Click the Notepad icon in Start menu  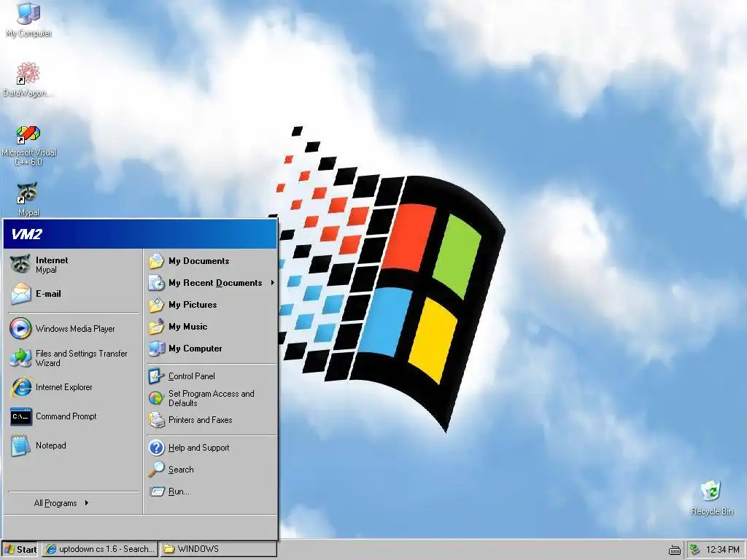(20, 446)
